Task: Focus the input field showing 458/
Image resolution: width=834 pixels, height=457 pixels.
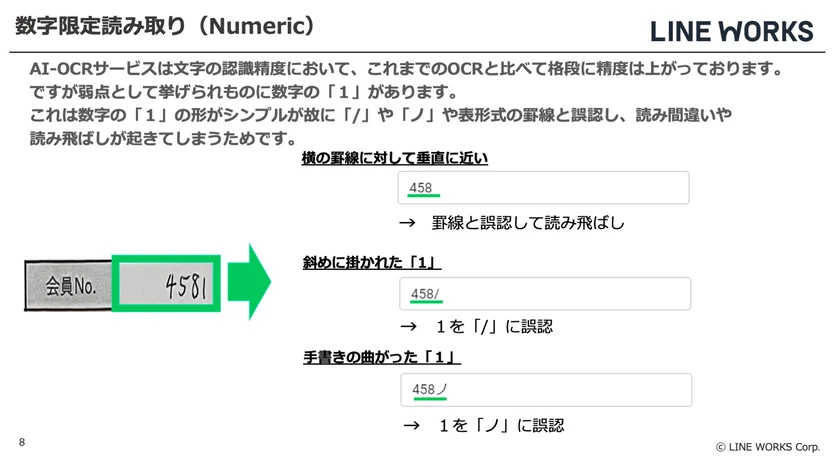Action: coord(544,294)
